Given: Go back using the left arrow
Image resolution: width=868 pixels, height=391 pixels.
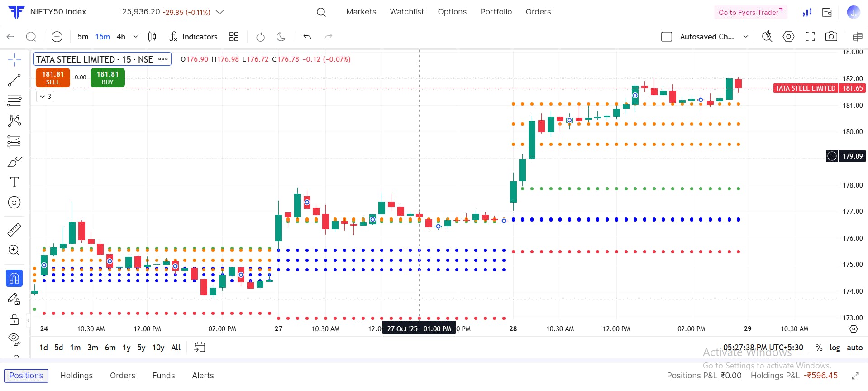Looking at the screenshot, I should [x=10, y=37].
